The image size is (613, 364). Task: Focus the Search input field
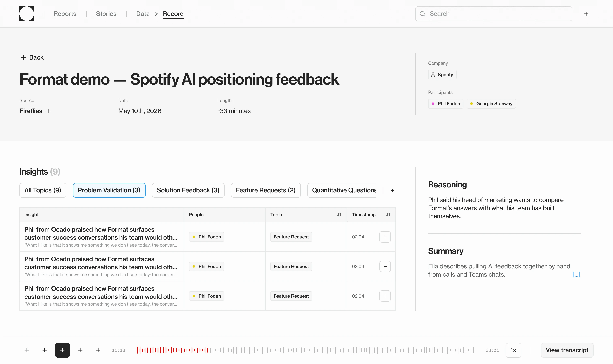(x=494, y=14)
